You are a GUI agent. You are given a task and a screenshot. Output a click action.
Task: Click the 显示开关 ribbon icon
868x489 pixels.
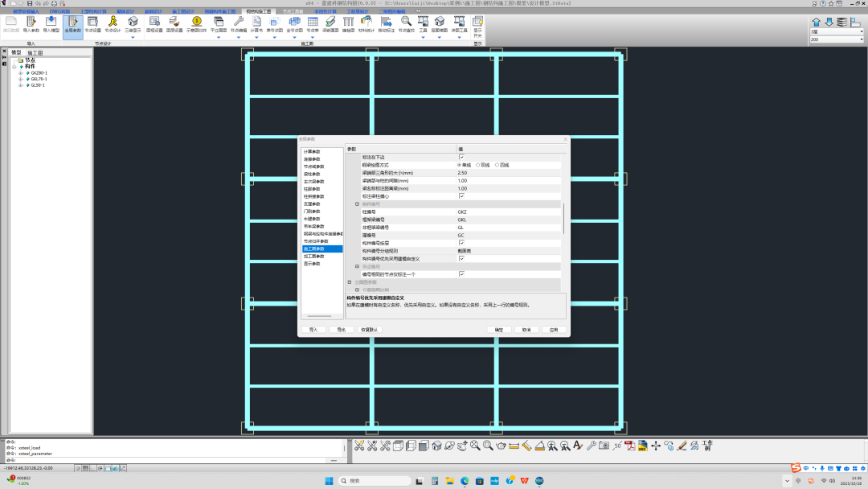point(477,27)
